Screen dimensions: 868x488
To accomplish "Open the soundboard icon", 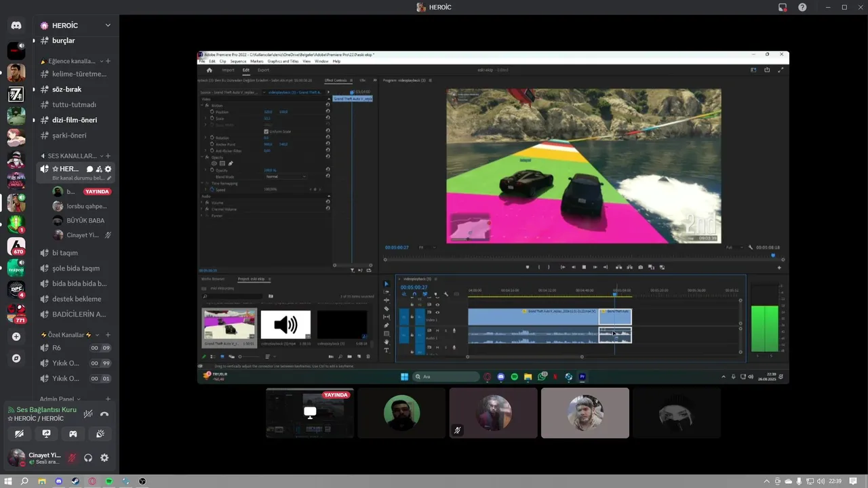I will point(100,434).
